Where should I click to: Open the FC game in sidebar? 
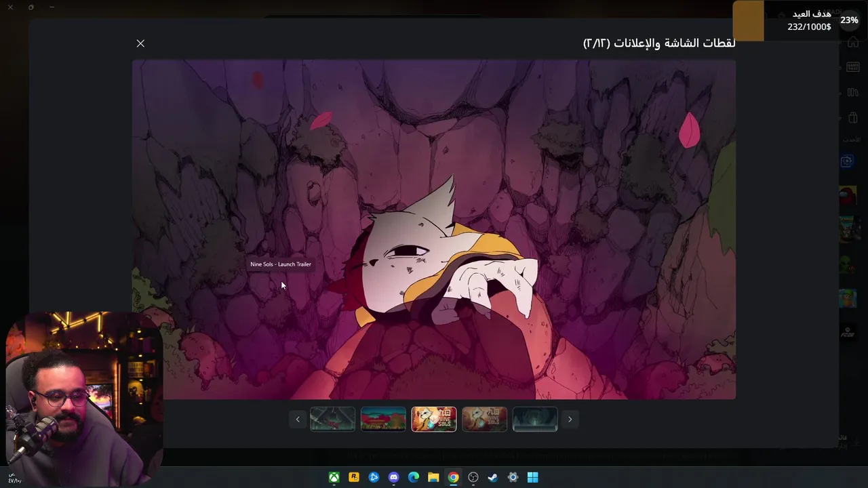(x=848, y=332)
